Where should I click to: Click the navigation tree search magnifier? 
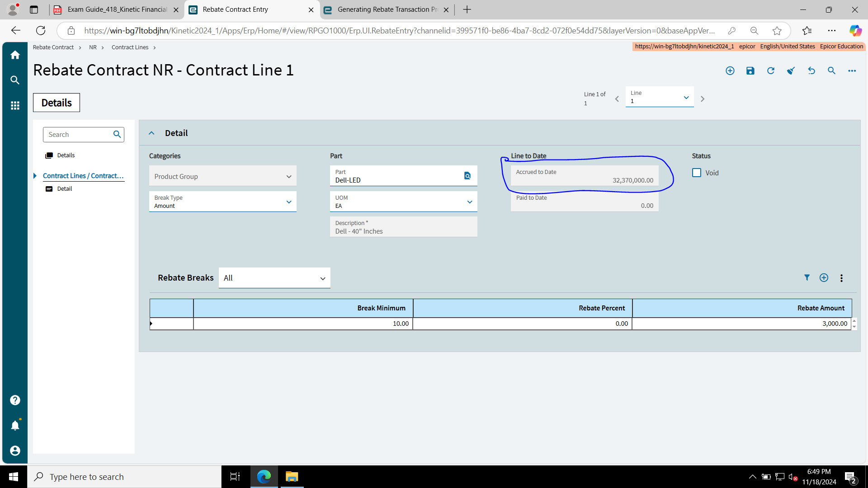pyautogui.click(x=117, y=134)
